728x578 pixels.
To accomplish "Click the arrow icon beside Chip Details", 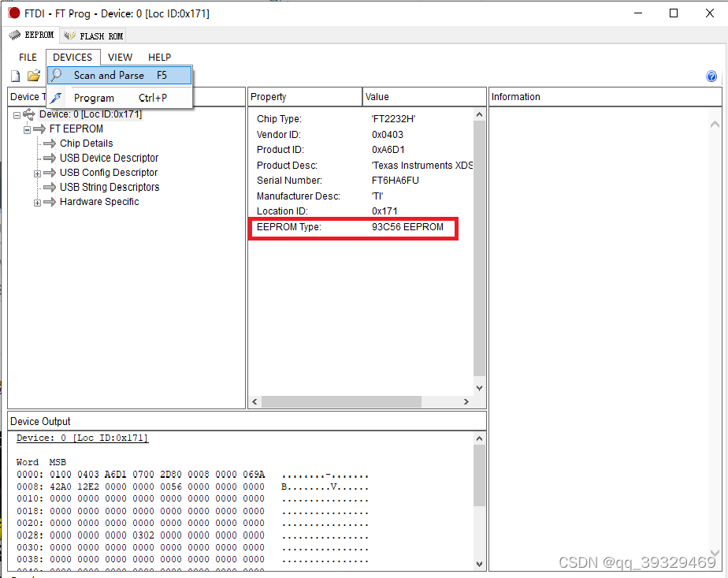I will pyautogui.click(x=50, y=143).
